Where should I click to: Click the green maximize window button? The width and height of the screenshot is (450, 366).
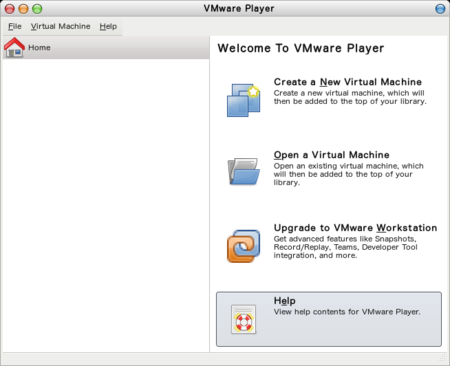tap(37, 9)
